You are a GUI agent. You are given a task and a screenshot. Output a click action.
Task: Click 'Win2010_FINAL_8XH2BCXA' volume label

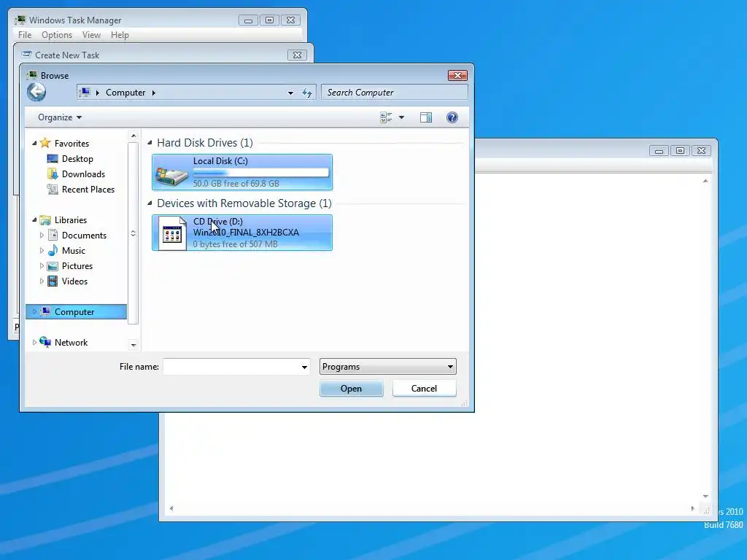[x=246, y=233]
